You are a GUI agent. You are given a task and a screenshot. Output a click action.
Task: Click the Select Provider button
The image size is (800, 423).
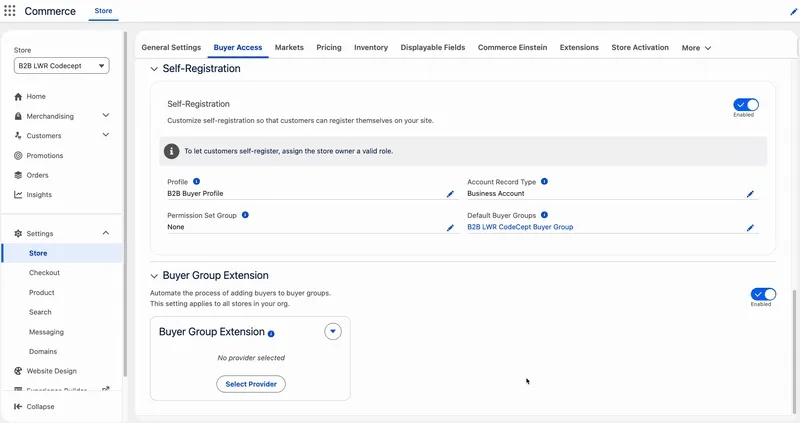pyautogui.click(x=251, y=384)
